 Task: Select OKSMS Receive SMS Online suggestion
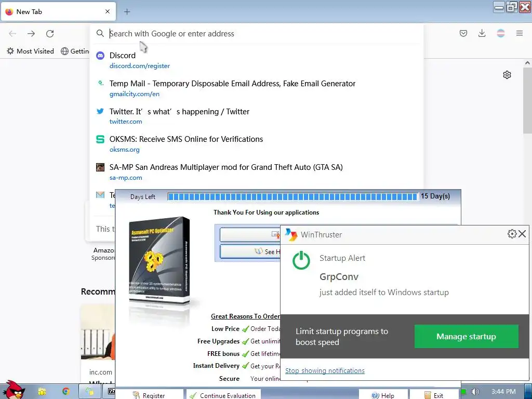point(257,144)
